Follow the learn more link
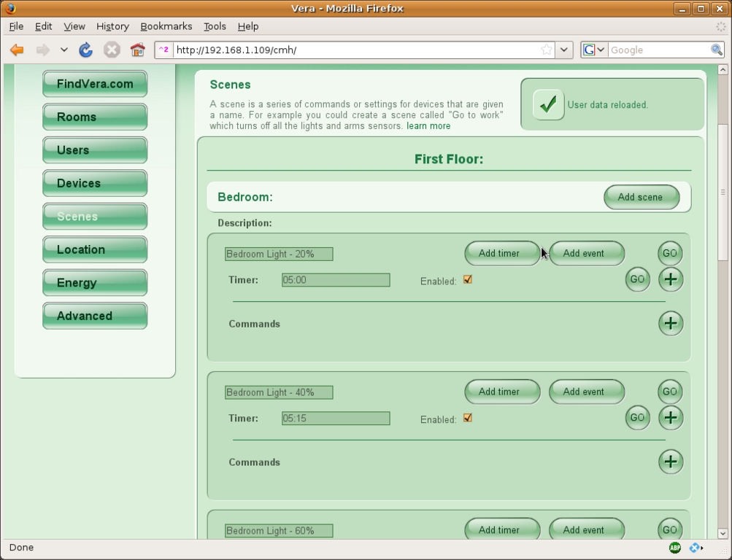 click(x=428, y=126)
